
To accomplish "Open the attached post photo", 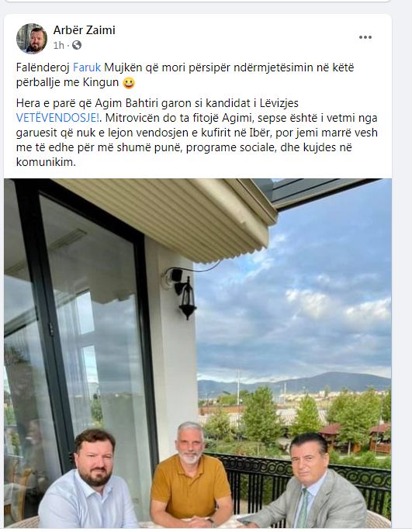I will click(198, 353).
